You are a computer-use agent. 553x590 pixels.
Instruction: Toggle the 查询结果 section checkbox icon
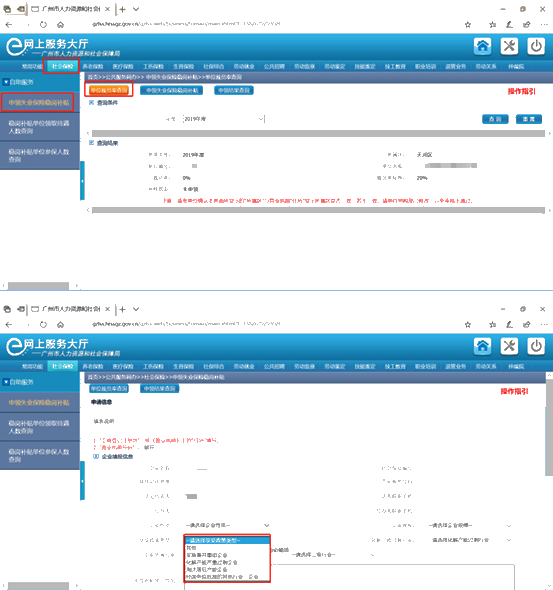pyautogui.click(x=91, y=143)
